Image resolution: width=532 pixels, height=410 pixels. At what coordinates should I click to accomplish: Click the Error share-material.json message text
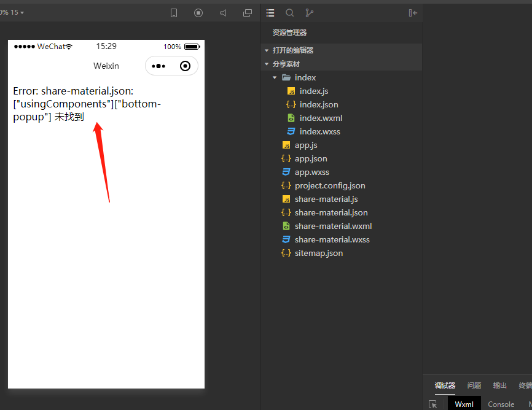coord(87,104)
